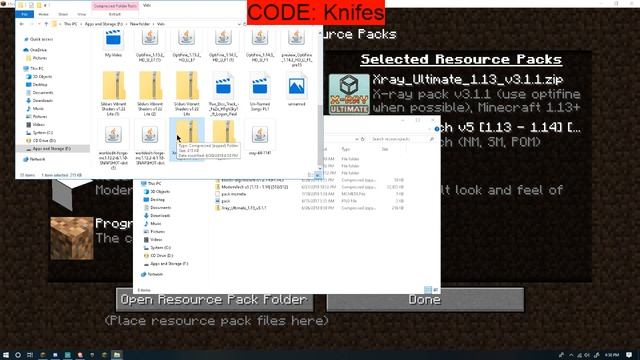Select Music in resourcepacks window sidebar
The image size is (640, 360).
click(x=156, y=224)
